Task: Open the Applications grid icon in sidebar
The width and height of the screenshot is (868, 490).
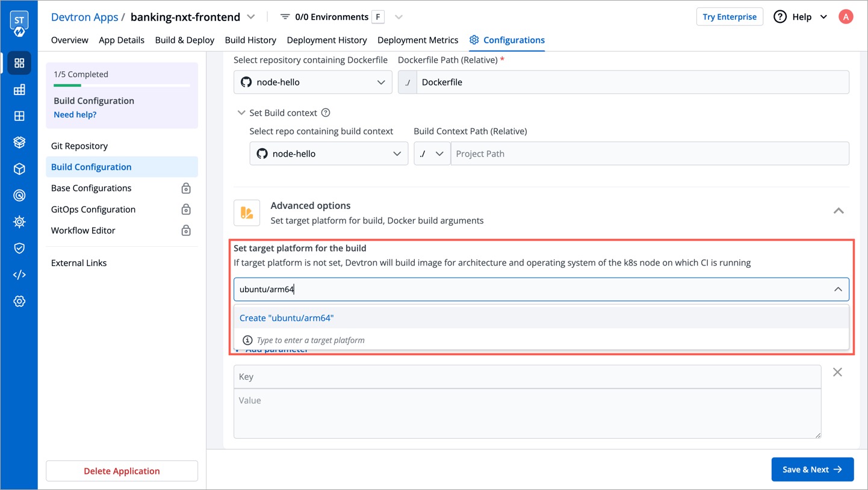Action: [x=19, y=63]
